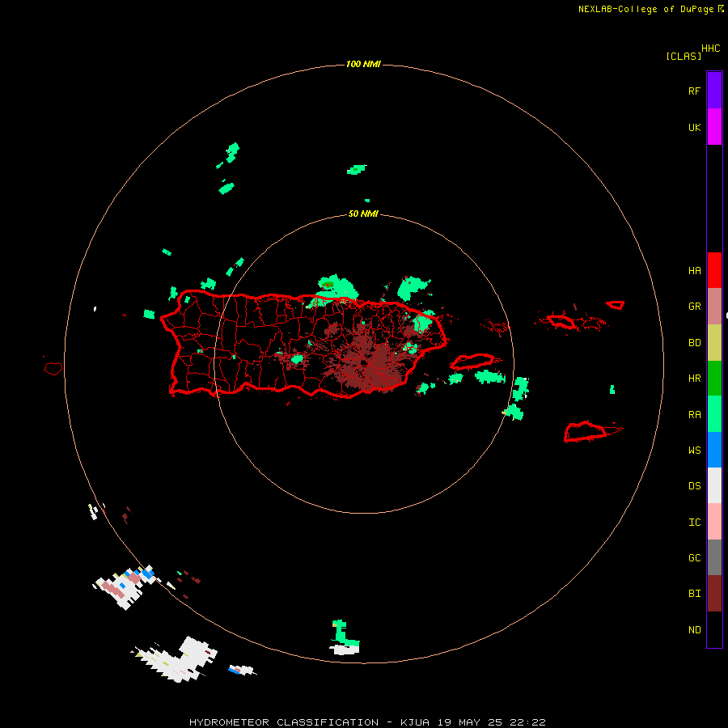
Task: Click the UK legend label
Action: point(694,128)
